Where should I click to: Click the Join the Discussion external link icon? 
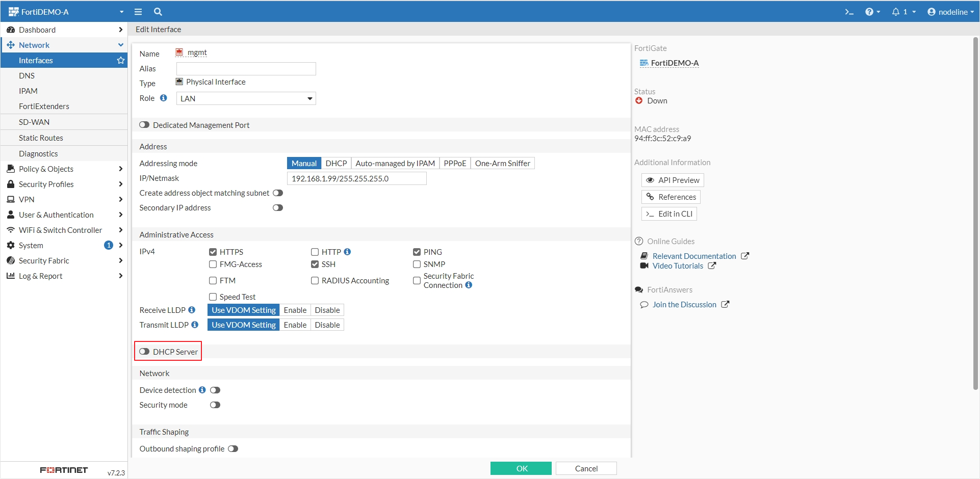pyautogui.click(x=725, y=304)
